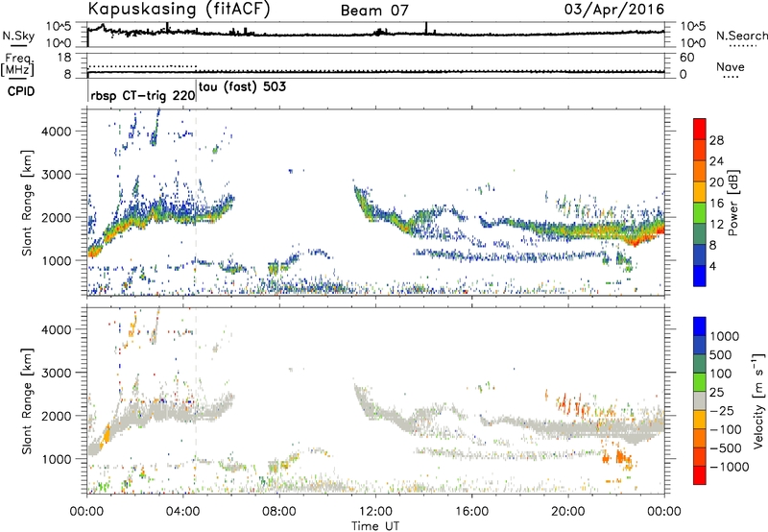
Task: Click the "2000" range tick in velocity panel
Action: tap(57, 416)
